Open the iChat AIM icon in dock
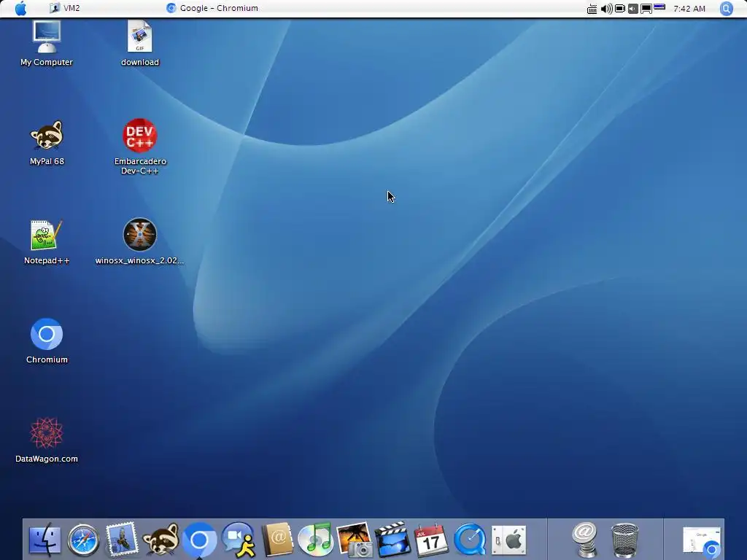The image size is (747, 560). tap(239, 540)
